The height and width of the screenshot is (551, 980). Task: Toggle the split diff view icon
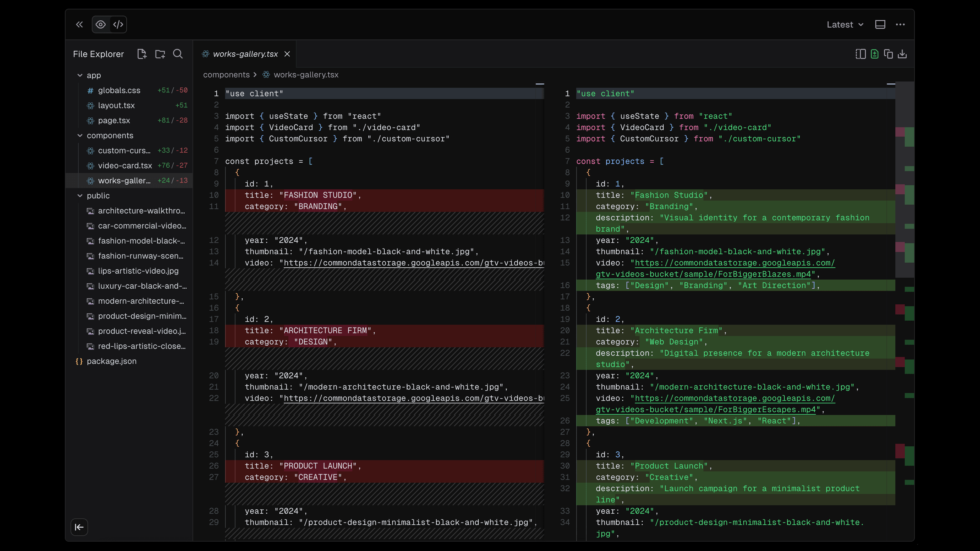[860, 54]
